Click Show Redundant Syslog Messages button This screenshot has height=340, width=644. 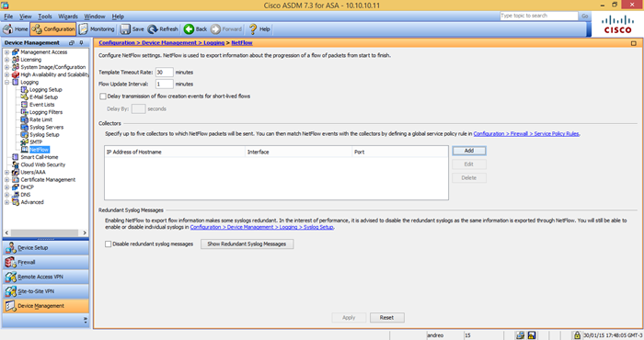coord(247,244)
